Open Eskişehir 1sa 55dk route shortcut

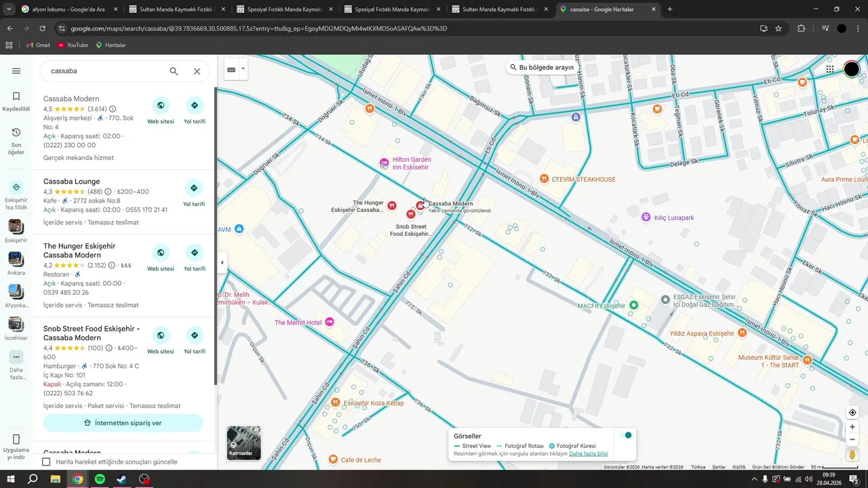[x=16, y=195]
